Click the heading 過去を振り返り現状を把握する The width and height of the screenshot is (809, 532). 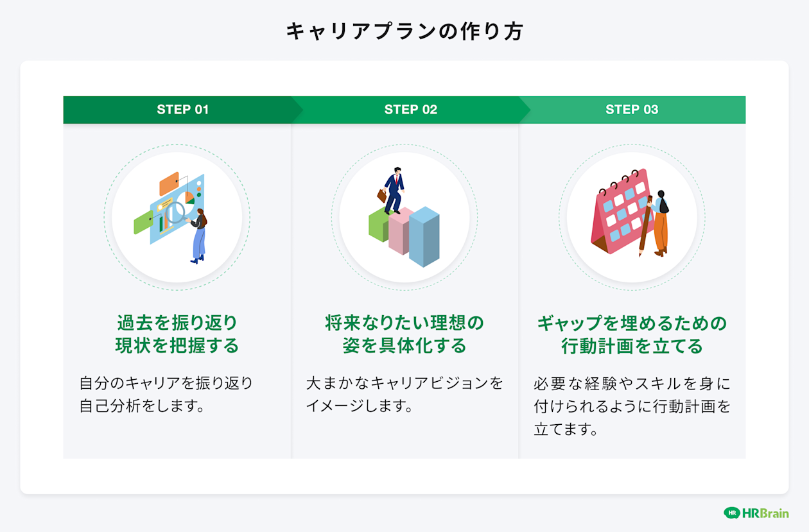tap(177, 334)
